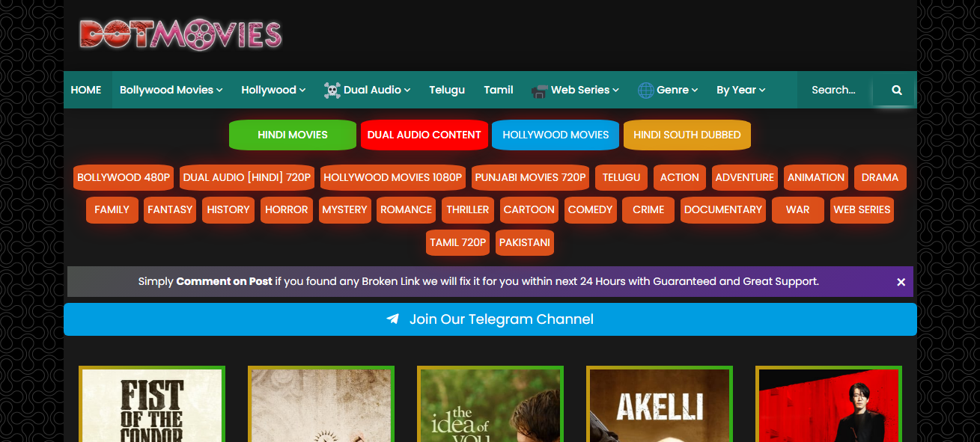
Task: Expand the Genre dropdown menu
Action: (x=668, y=90)
